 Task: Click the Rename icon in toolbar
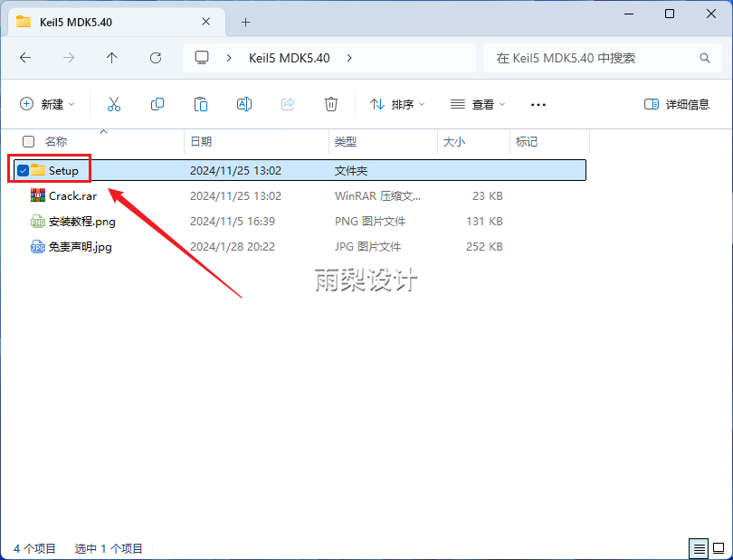click(x=244, y=104)
